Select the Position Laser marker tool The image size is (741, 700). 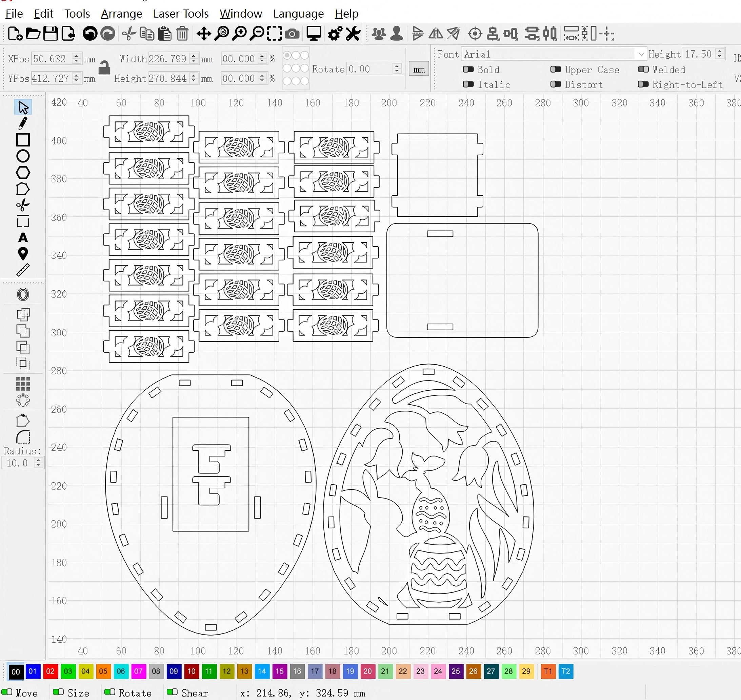point(23,254)
